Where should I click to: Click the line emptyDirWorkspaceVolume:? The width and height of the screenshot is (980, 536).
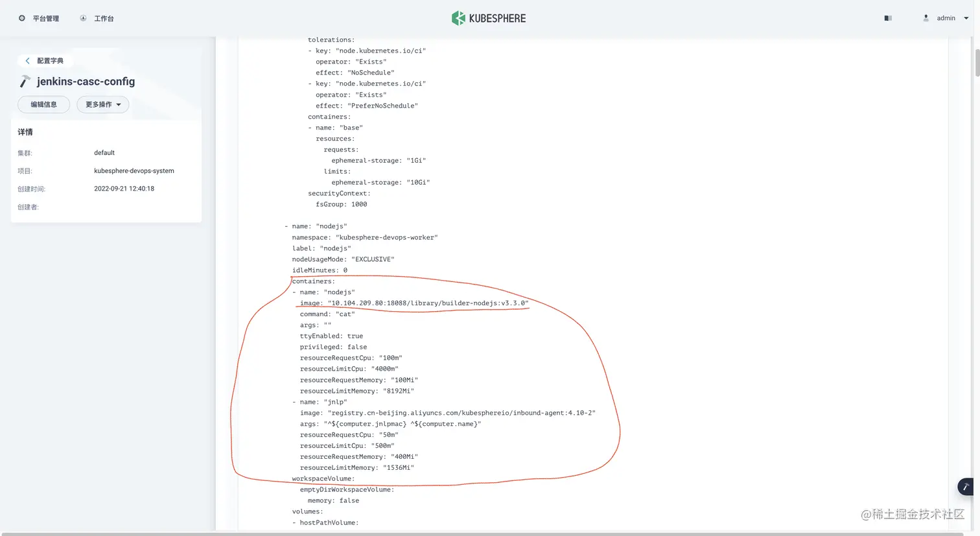point(347,489)
